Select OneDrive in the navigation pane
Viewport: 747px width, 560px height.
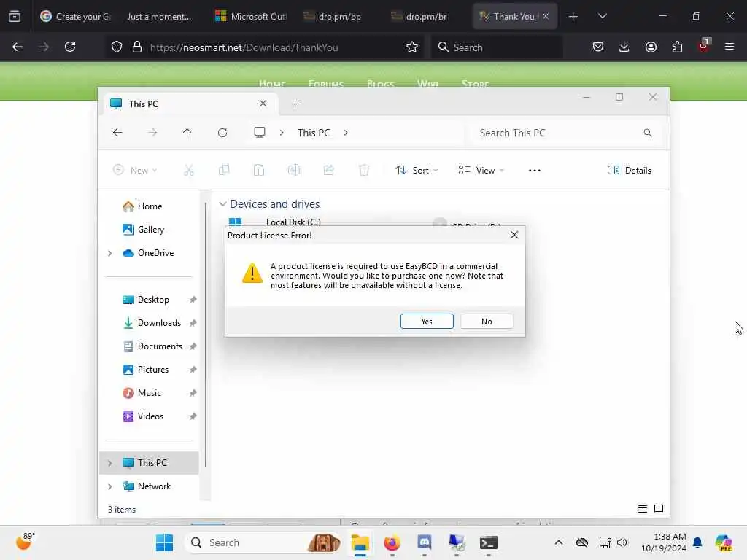pyautogui.click(x=156, y=253)
